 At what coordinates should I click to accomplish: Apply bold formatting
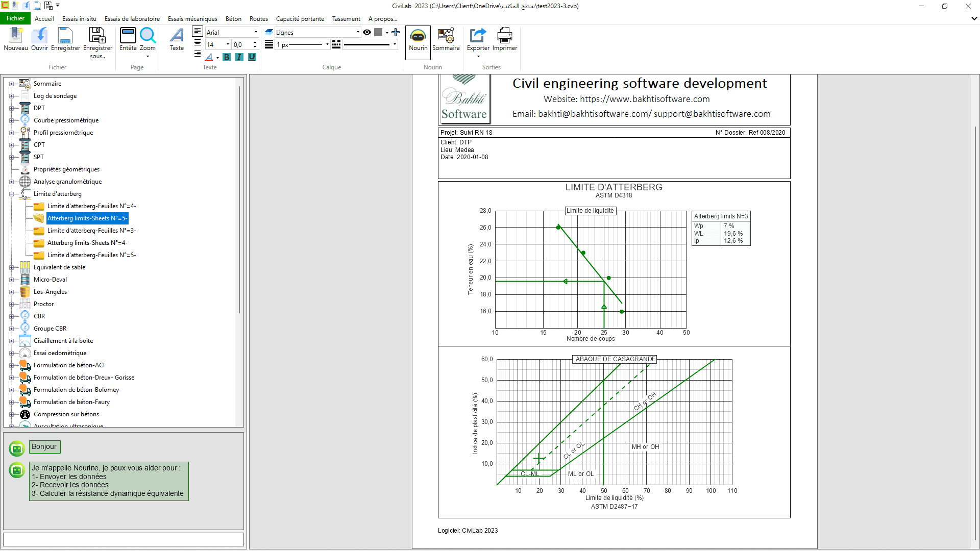click(x=227, y=57)
